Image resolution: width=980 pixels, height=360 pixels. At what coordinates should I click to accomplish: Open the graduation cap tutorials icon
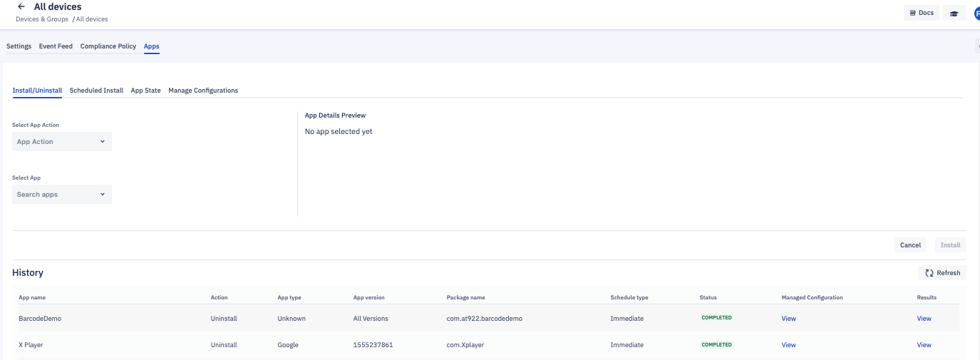(x=954, y=13)
